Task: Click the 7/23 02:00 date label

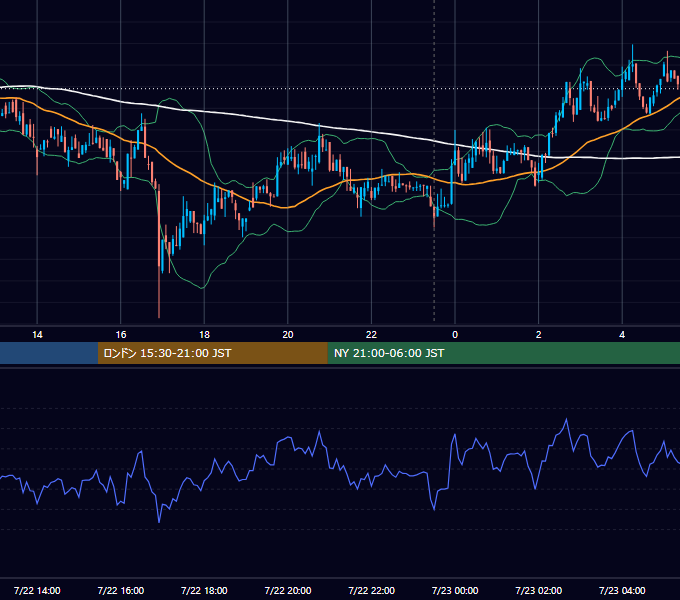Action: 539,590
